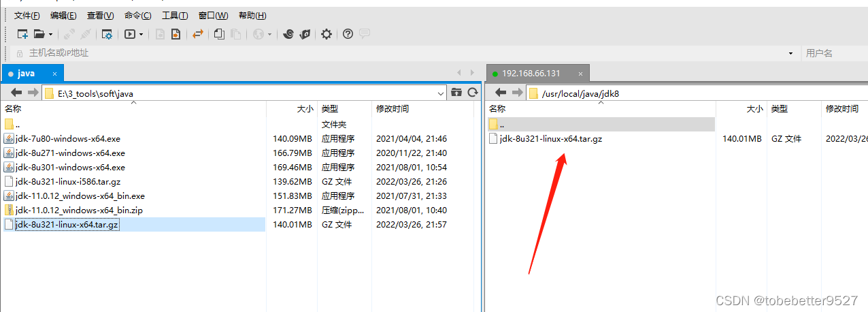Click the Xftp leaf-style icon next to swirl
The height and width of the screenshot is (312, 868).
pos(305,34)
